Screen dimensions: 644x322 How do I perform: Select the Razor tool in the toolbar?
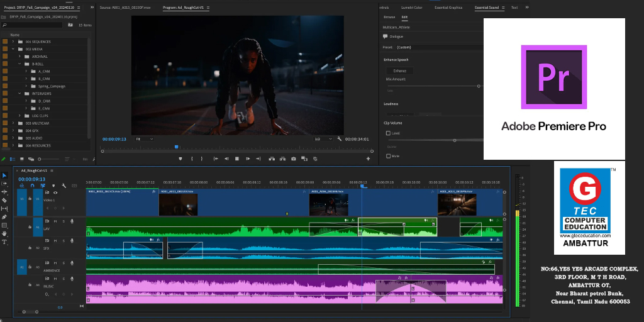point(4,200)
